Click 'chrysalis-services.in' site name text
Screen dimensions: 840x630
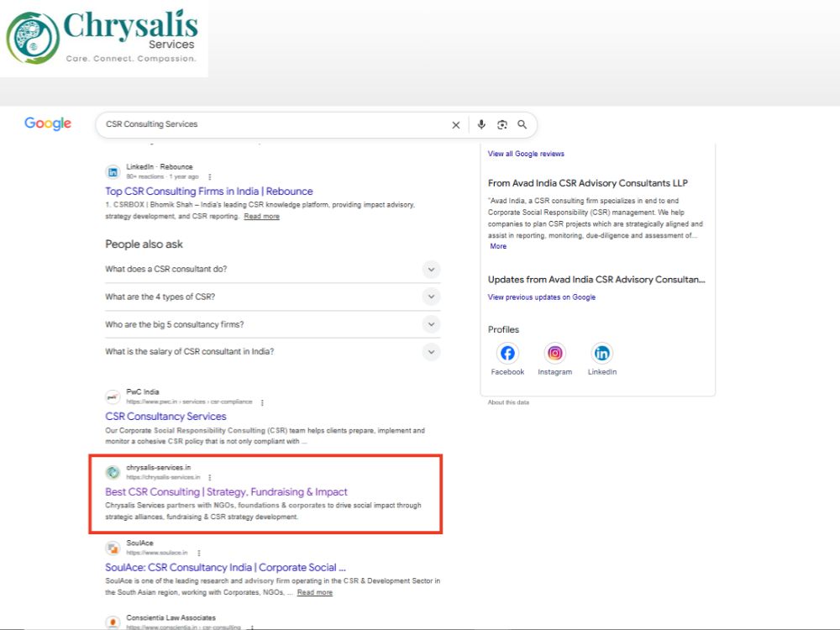[159, 468]
